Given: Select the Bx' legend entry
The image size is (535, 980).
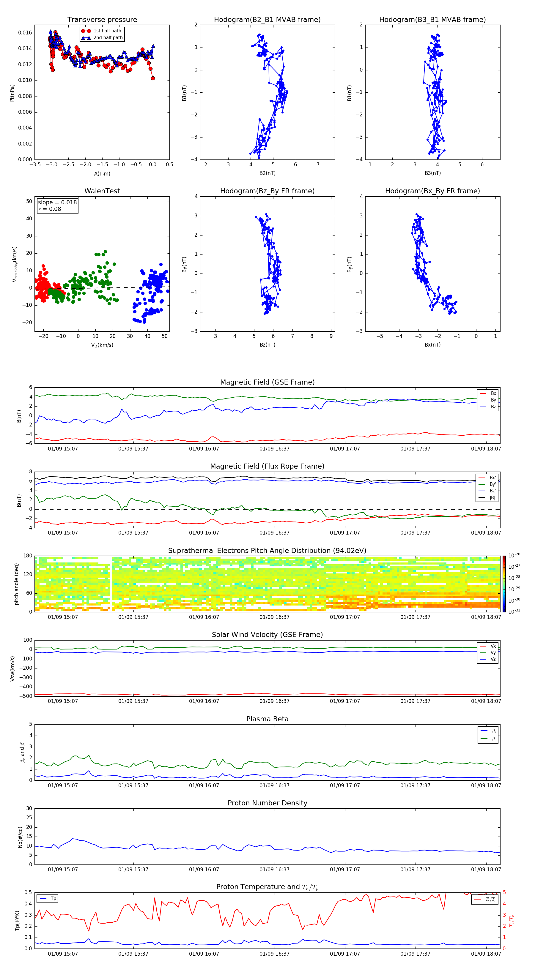Looking at the screenshot, I should 487,478.
